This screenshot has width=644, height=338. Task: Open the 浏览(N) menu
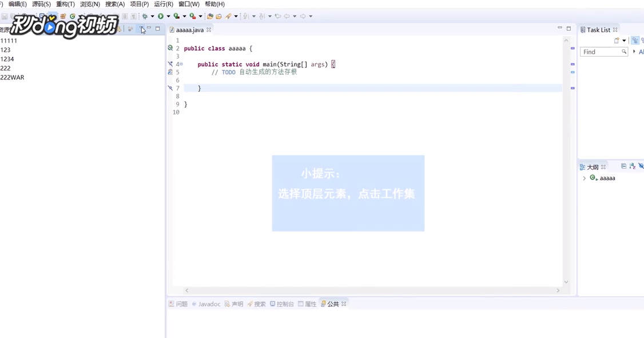[90, 4]
